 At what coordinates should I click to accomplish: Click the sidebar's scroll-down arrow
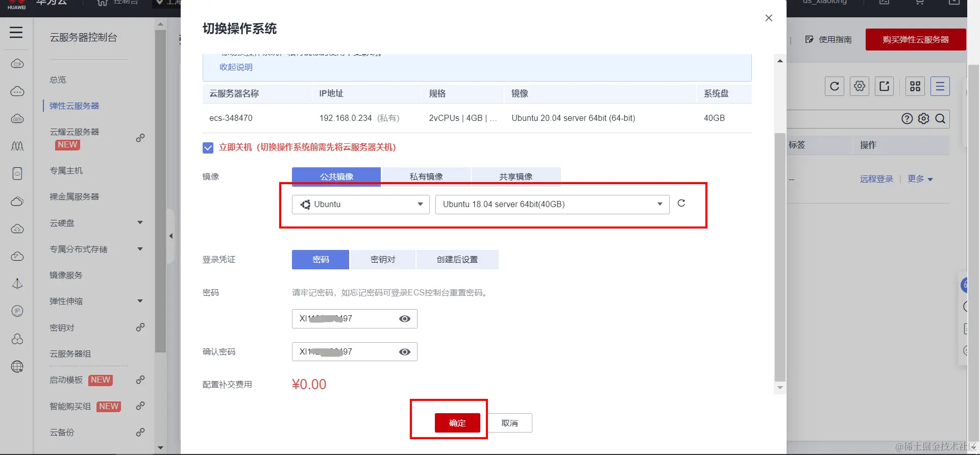pos(160,448)
